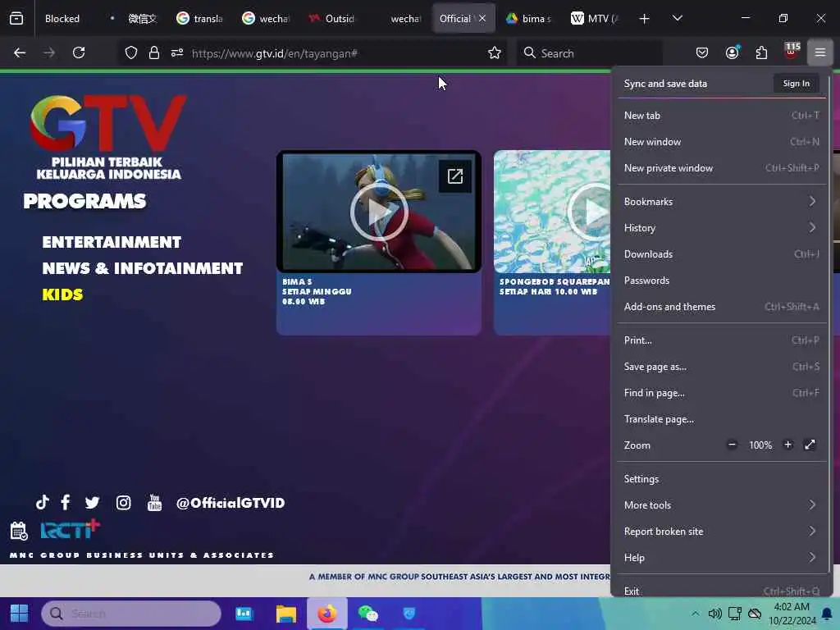Open GTV Facebook page icon
This screenshot has width=840, height=630.
[x=66, y=502]
